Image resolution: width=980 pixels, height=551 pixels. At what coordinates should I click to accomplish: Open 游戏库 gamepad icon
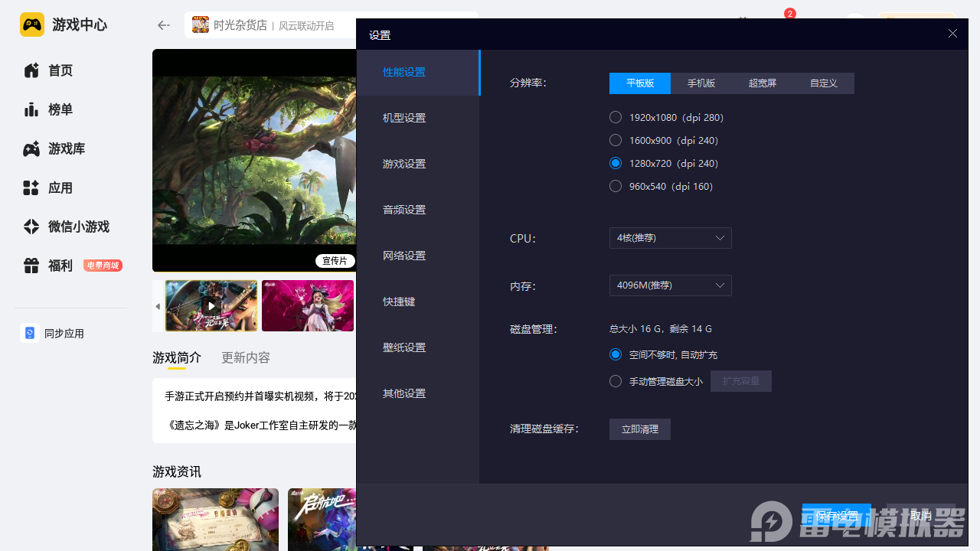click(31, 149)
